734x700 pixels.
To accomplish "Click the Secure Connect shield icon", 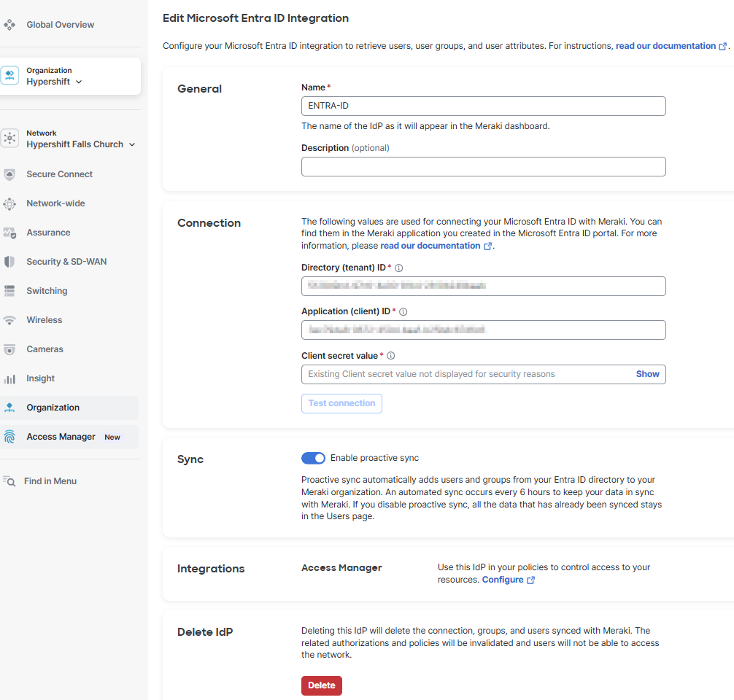I will pos(9,174).
